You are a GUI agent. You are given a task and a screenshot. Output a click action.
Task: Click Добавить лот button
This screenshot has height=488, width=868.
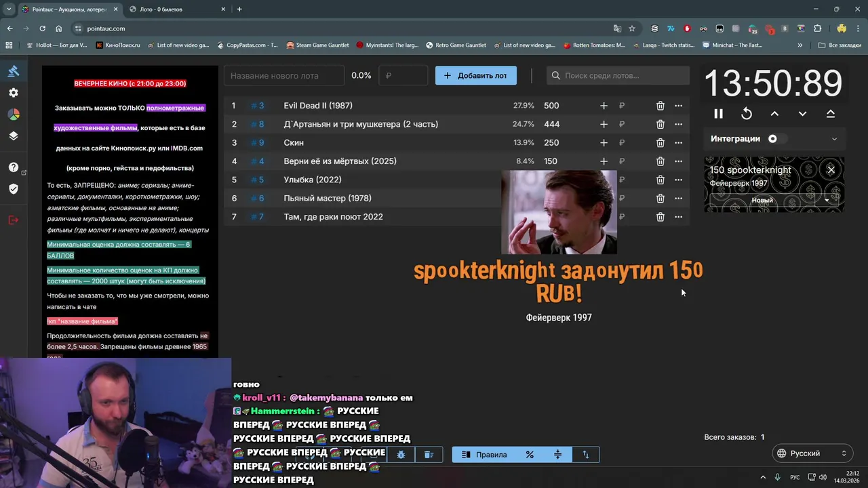(x=475, y=75)
